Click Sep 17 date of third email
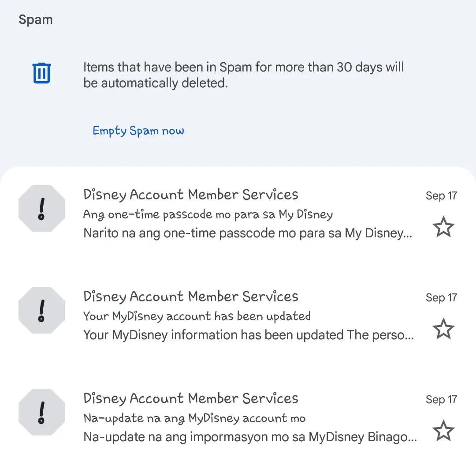 (441, 399)
